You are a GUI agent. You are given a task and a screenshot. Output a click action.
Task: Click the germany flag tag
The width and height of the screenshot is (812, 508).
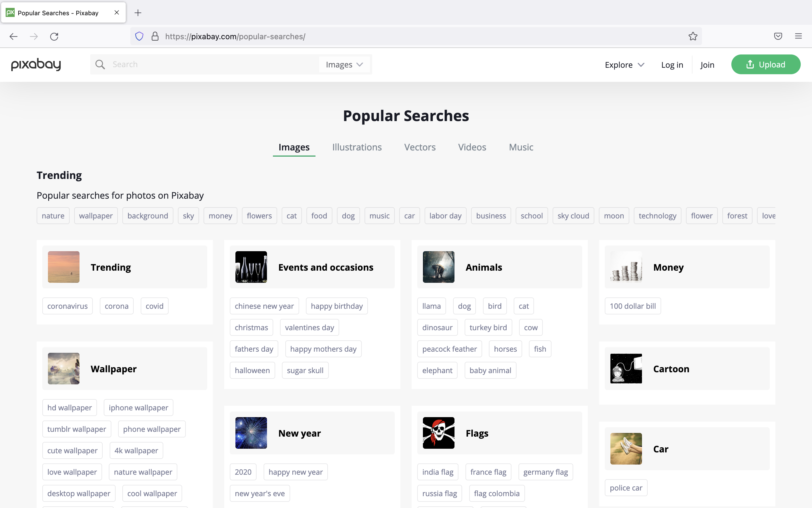pos(546,472)
